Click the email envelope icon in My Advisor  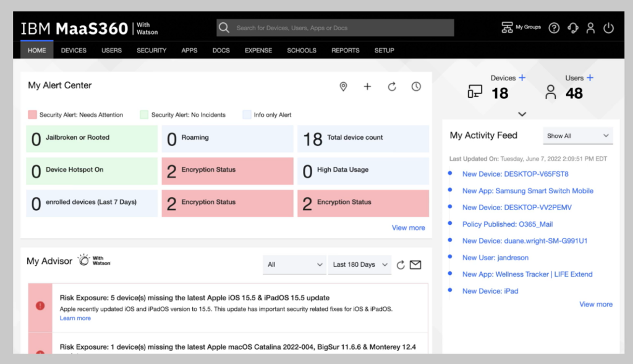(415, 265)
